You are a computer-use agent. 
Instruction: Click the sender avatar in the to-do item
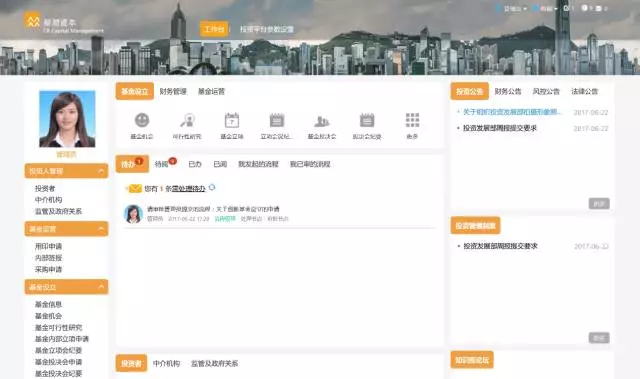click(133, 214)
